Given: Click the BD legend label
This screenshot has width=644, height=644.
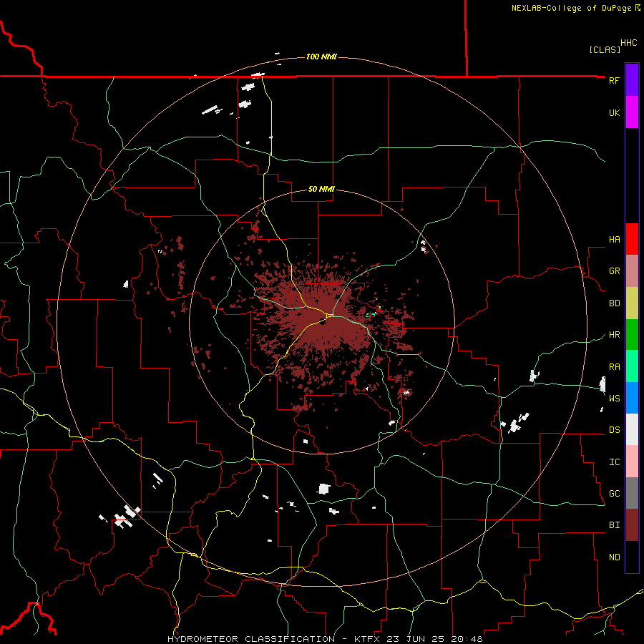Looking at the screenshot, I should point(614,303).
